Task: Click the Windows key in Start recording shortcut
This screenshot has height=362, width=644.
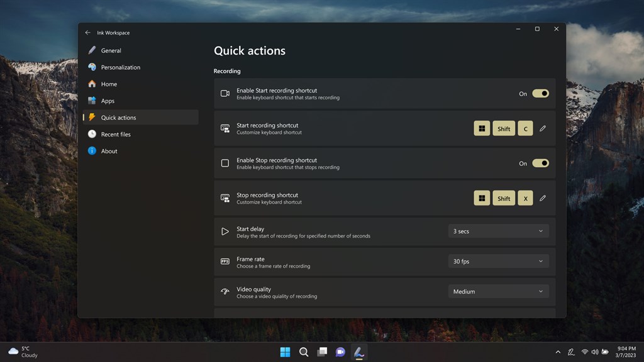Action: point(482,128)
